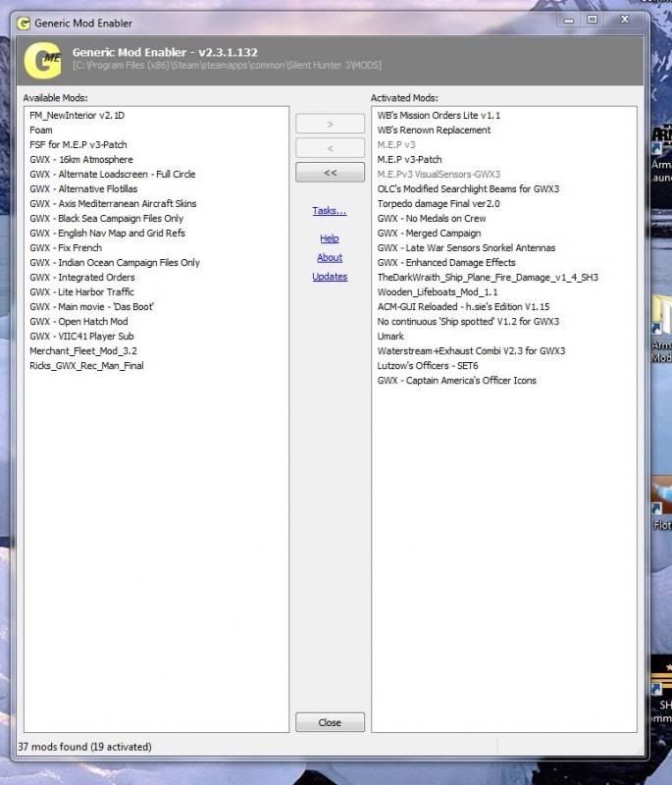Select GWX - Lite Harbor Traffic
672x785 pixels.
[x=82, y=291]
